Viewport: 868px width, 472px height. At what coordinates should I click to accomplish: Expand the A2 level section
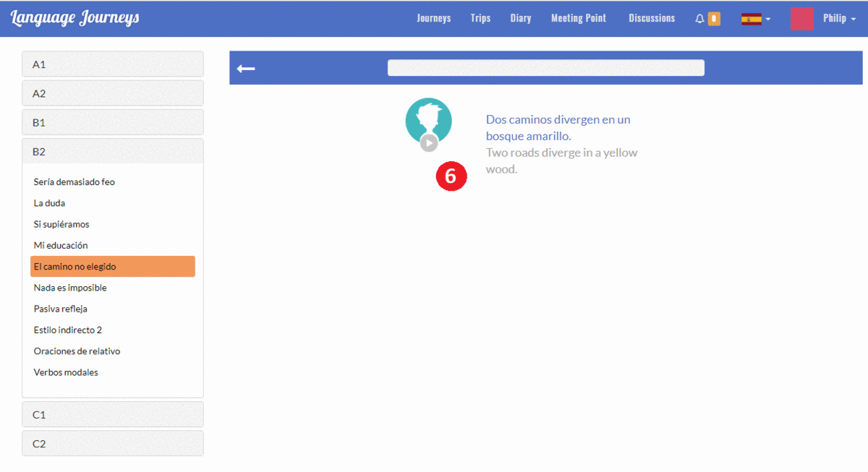click(x=113, y=93)
